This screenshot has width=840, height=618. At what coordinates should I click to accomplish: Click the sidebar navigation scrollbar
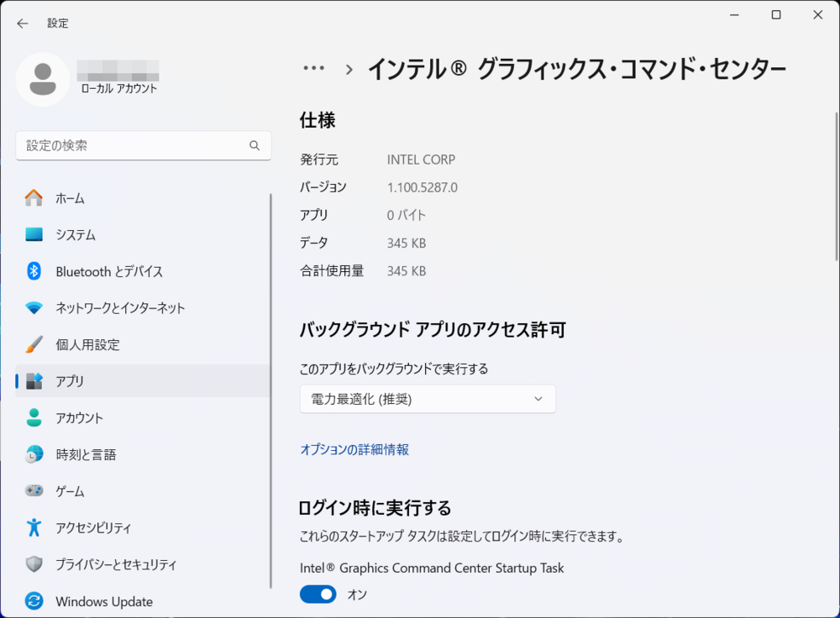point(270,390)
